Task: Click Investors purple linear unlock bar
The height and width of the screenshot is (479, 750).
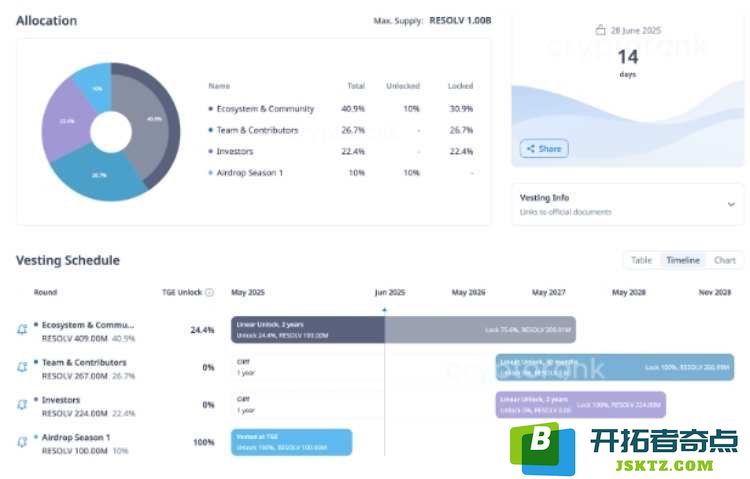Action: click(581, 404)
